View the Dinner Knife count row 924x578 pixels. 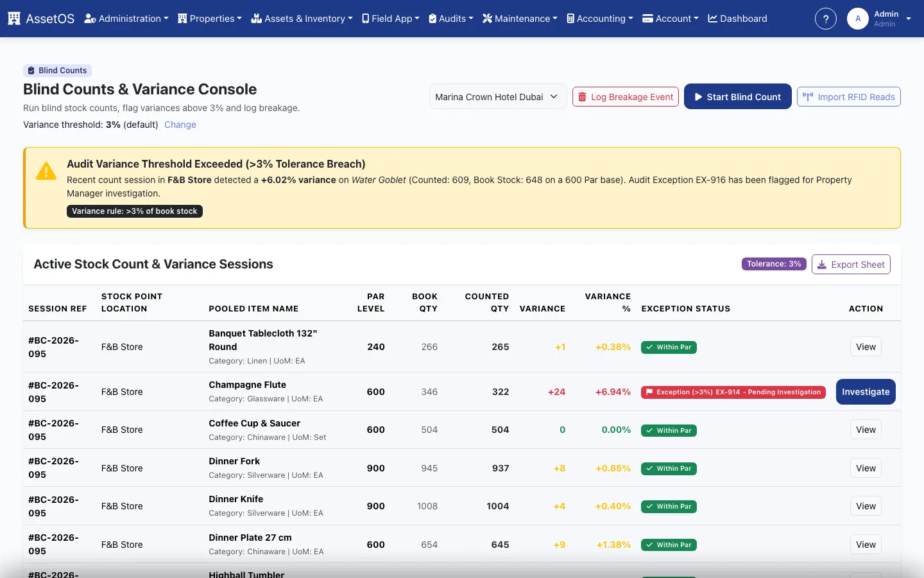tap(866, 506)
